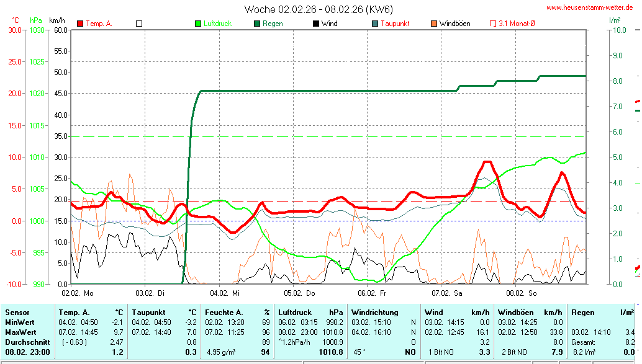Viewport: 642px width, 364px height.
Task: Click the chart title Woche 02.02.26 - 08.02.26
Action: click(x=318, y=9)
